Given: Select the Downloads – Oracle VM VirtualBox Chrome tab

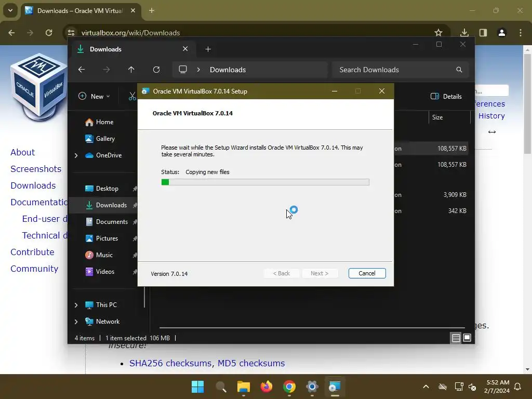Looking at the screenshot, I should coord(80,10).
